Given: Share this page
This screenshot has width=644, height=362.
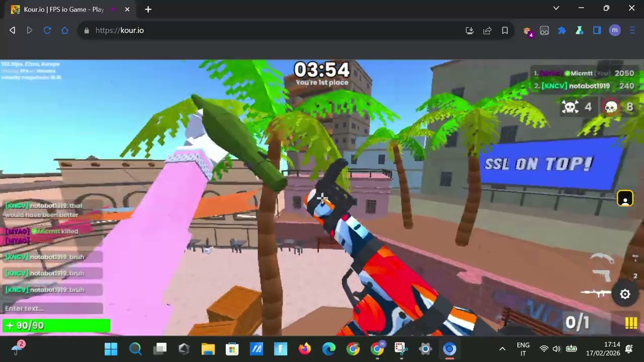Looking at the screenshot, I should tap(487, 31).
